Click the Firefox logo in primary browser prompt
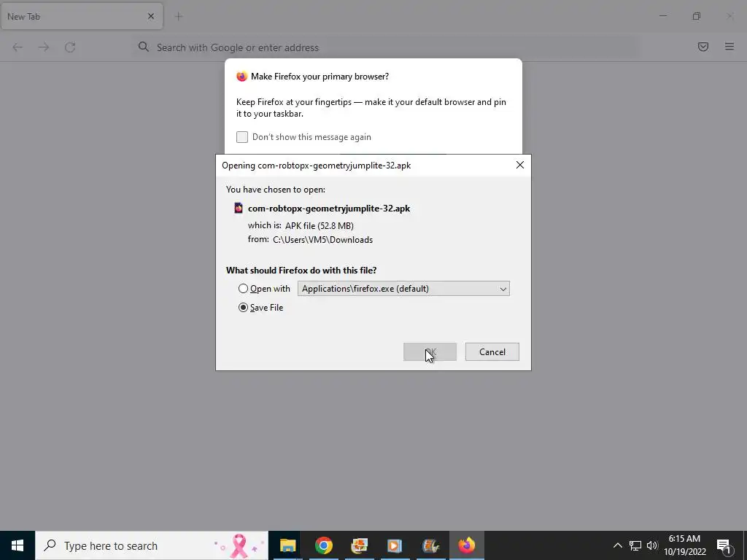The width and height of the screenshot is (747, 560). (242, 76)
